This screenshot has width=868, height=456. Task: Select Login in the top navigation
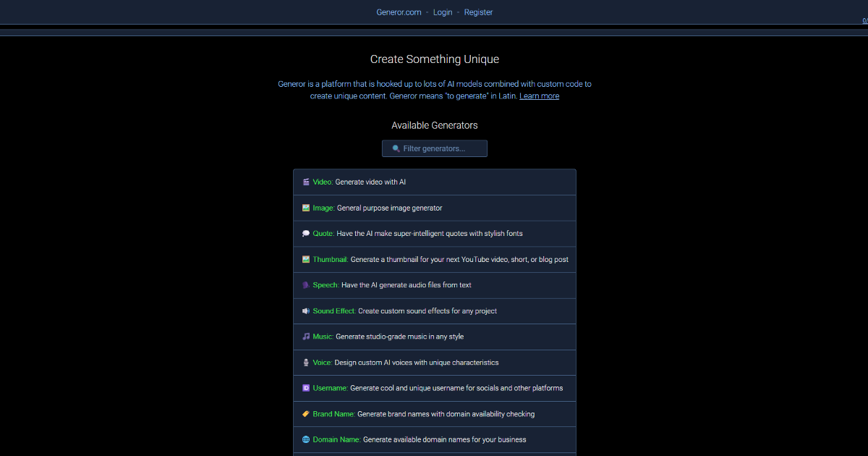point(442,12)
